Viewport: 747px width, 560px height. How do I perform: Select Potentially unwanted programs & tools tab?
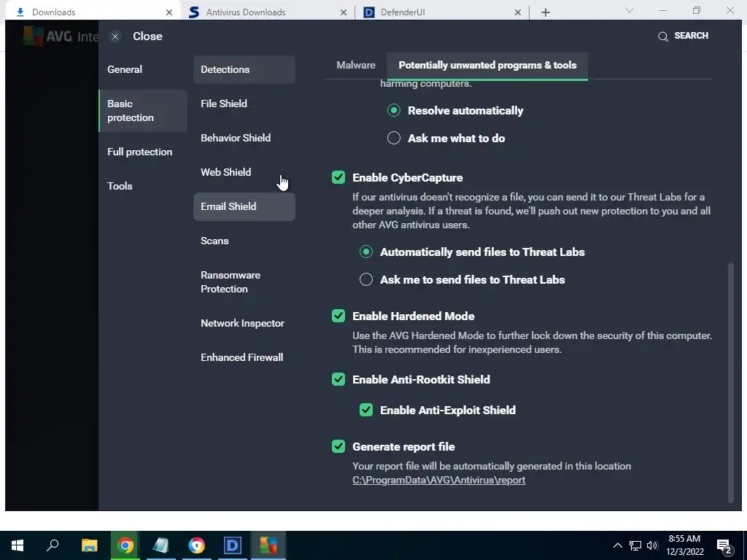click(x=487, y=65)
